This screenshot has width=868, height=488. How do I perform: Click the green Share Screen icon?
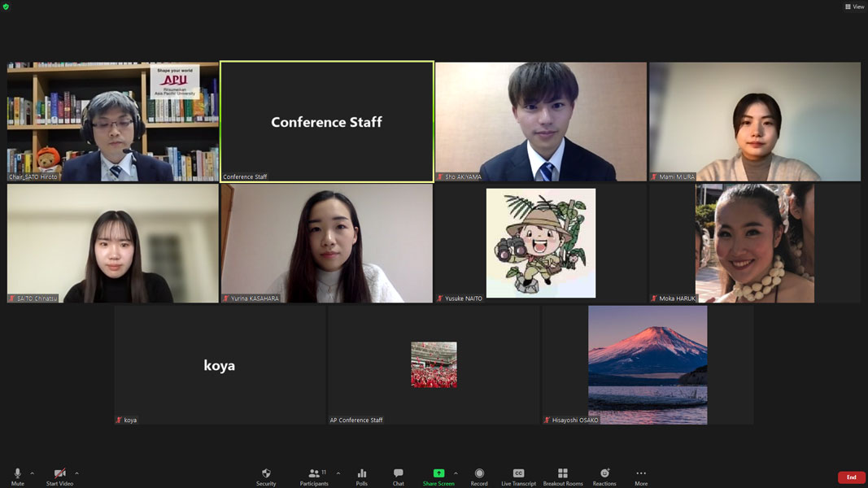click(438, 474)
